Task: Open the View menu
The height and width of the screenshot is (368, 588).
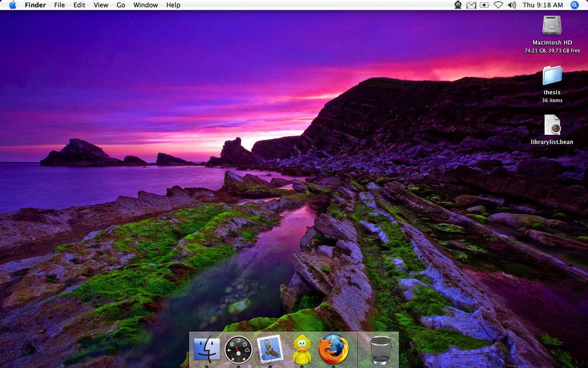Action: pos(101,5)
